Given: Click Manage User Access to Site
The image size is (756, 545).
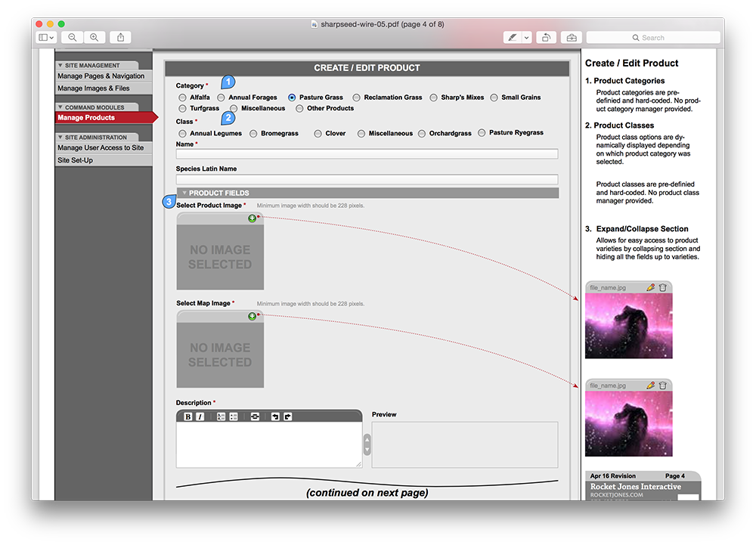Looking at the screenshot, I should [x=101, y=148].
